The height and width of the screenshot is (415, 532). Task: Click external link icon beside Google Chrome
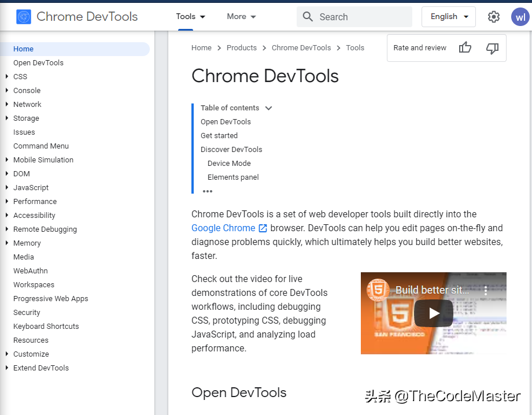click(x=263, y=228)
